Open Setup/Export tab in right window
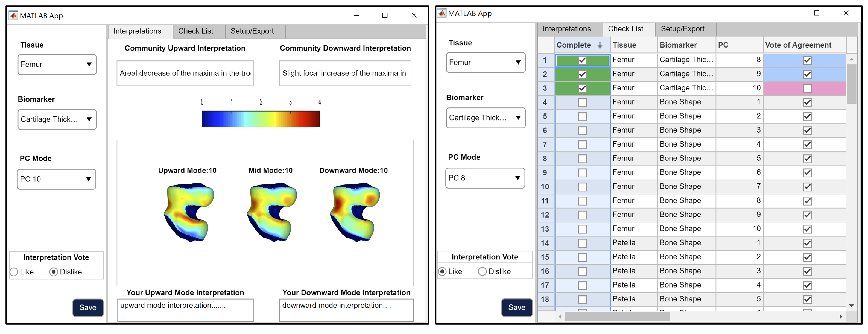Screen dimensions: 868x334 (682, 29)
